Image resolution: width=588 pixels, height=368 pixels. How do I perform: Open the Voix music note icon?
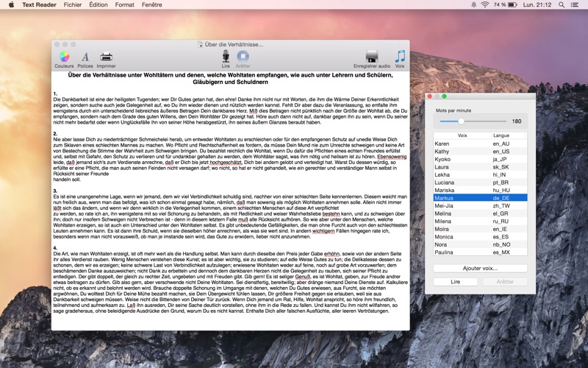point(400,57)
